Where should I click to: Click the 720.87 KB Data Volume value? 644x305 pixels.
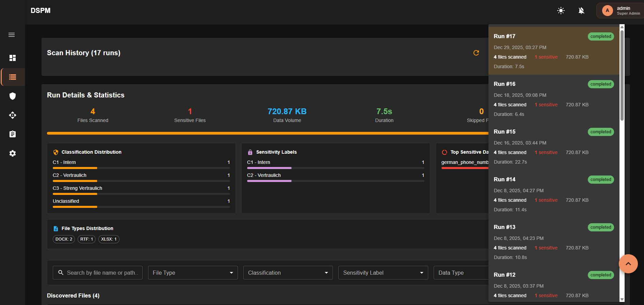pos(287,111)
